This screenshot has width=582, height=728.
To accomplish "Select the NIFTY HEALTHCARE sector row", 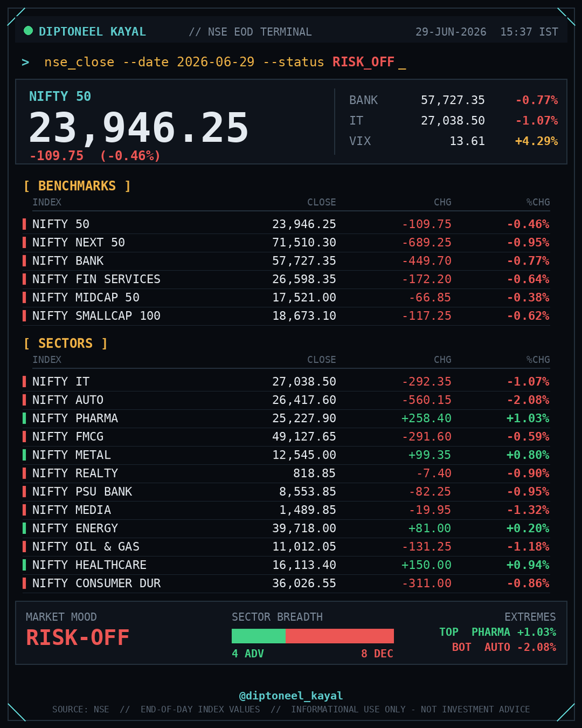I will click(x=286, y=565).
